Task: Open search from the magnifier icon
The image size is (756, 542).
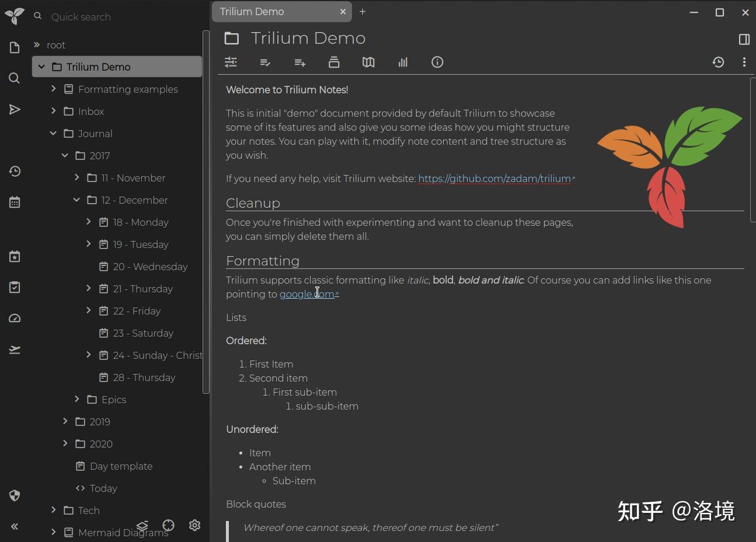Action: coord(14,78)
